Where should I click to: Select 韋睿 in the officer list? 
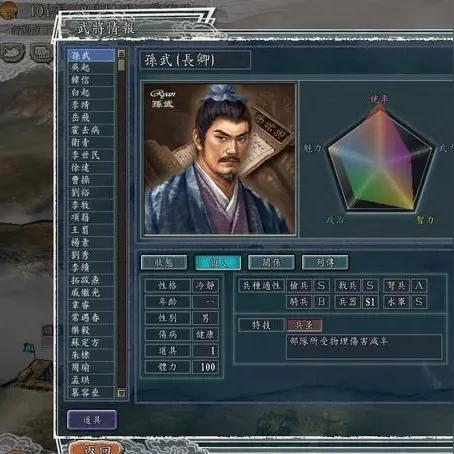91,305
